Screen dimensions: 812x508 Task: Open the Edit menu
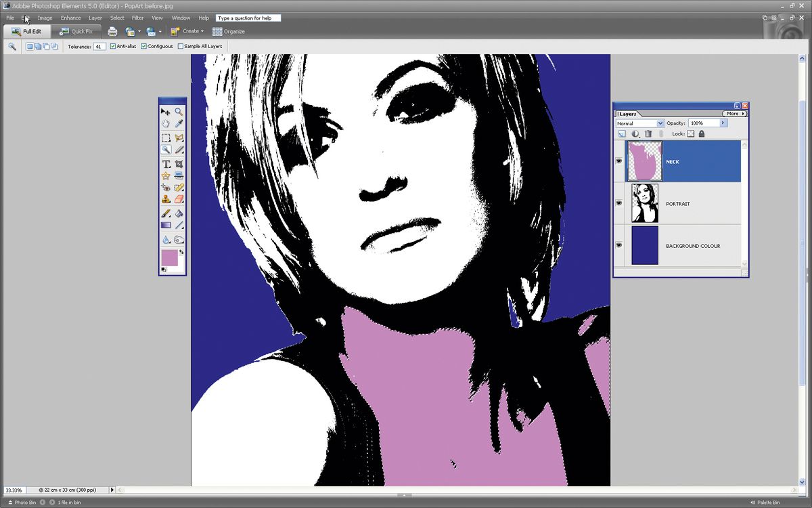(x=25, y=18)
